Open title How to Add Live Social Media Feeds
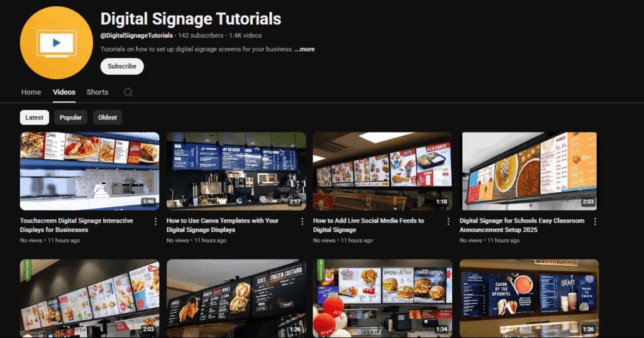The width and height of the screenshot is (644, 338). coord(369,225)
